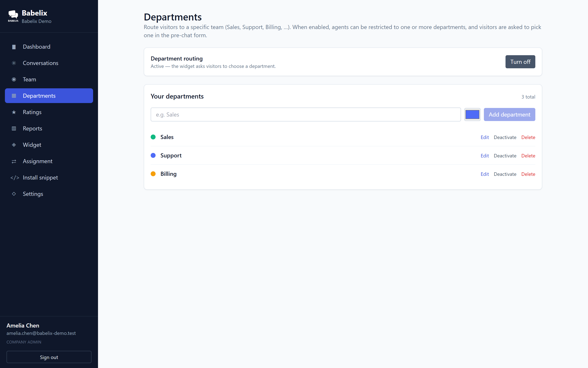Click the green Sales color dot
Screen dimensions: 588x368
tap(153, 137)
